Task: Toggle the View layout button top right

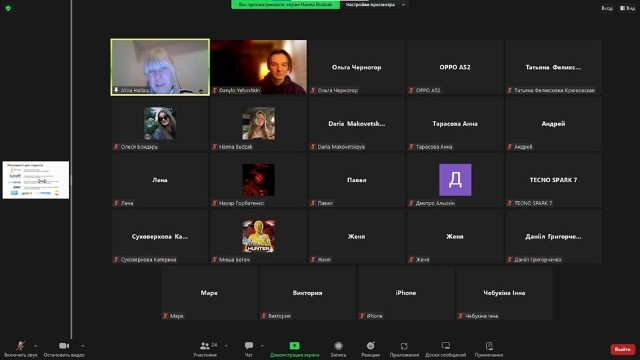Action: point(627,8)
